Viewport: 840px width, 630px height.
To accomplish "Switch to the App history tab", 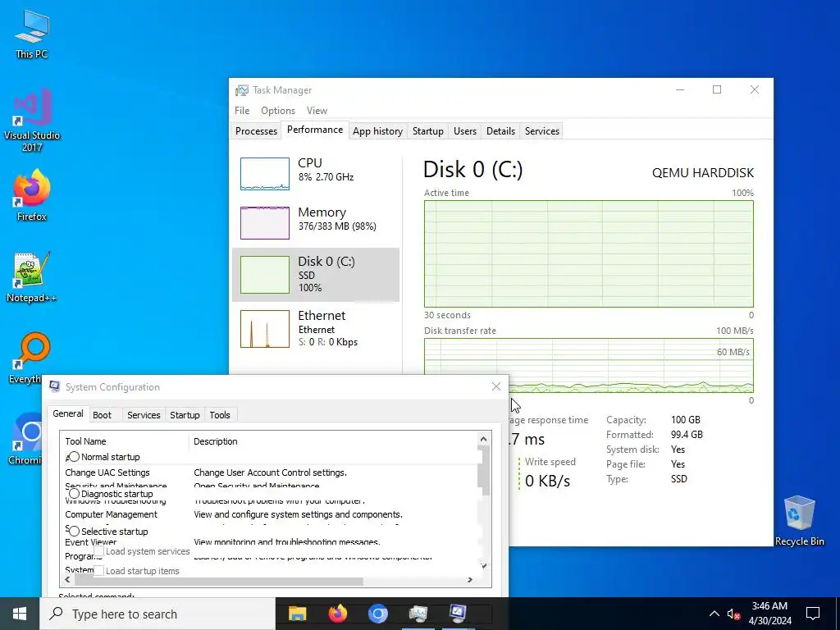I will (x=377, y=131).
